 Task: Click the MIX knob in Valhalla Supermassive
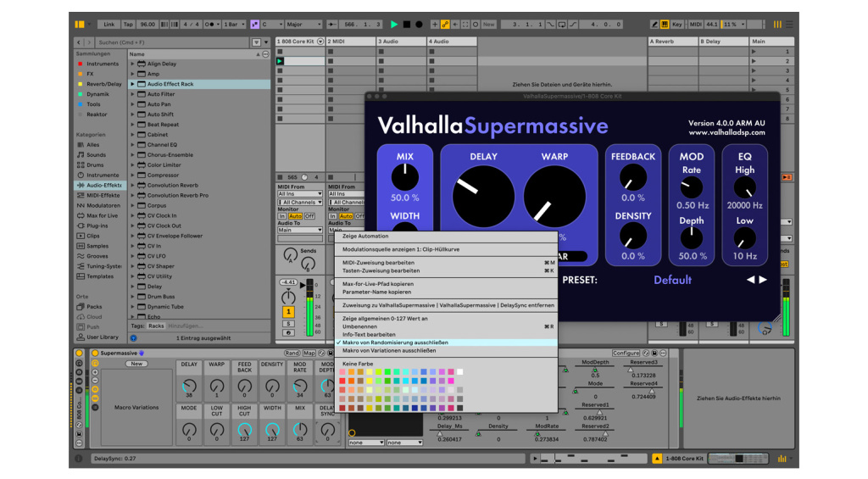tap(404, 177)
